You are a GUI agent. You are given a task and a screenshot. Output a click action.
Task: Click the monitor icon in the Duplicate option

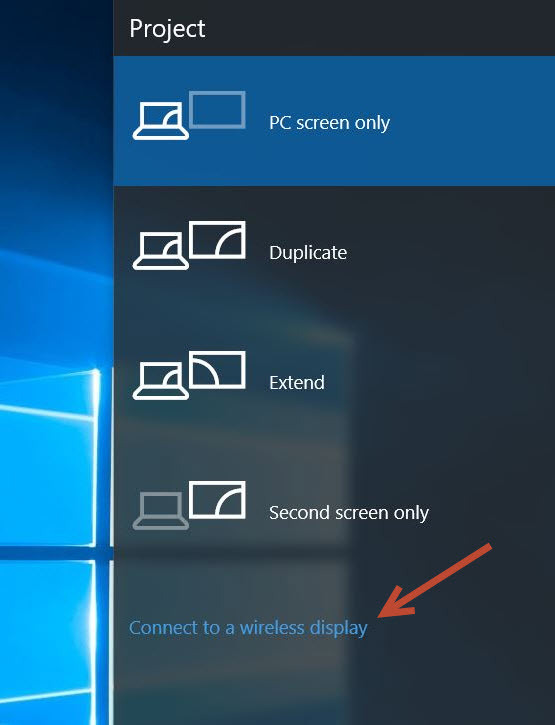[217, 240]
